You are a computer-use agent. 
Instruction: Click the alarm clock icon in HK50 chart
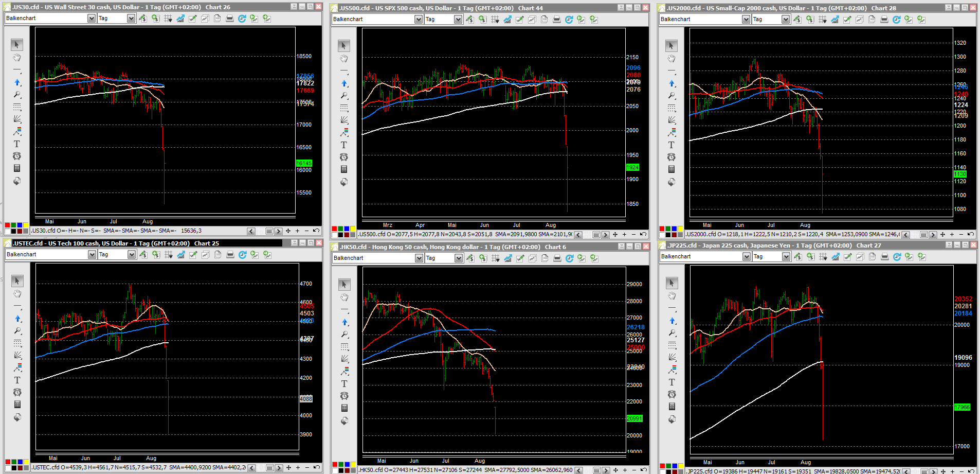(x=344, y=396)
